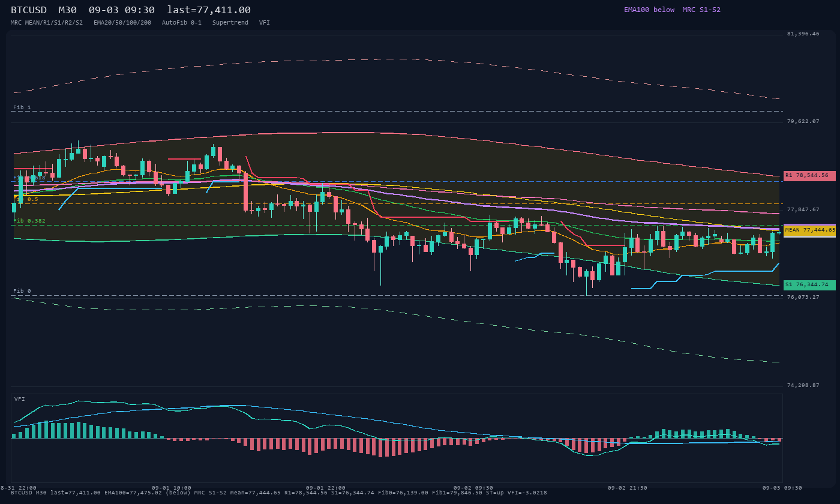Image resolution: width=840 pixels, height=504 pixels.
Task: Click the 'Fib 1' level label
Action: (x=22, y=107)
